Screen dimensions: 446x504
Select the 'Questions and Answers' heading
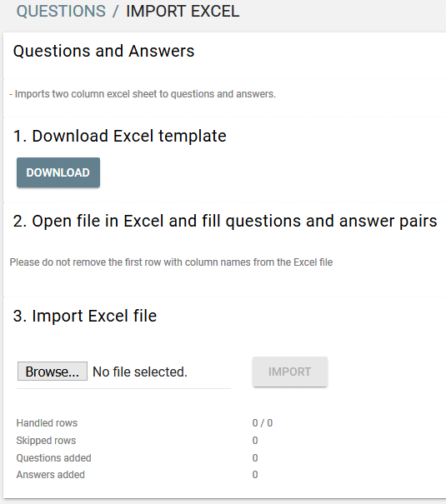click(103, 51)
